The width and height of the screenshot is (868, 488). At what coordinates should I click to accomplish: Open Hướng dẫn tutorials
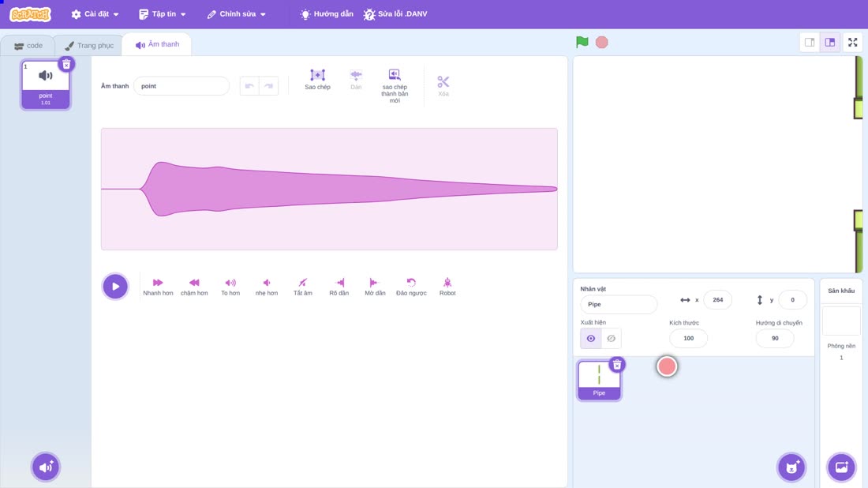(x=327, y=14)
